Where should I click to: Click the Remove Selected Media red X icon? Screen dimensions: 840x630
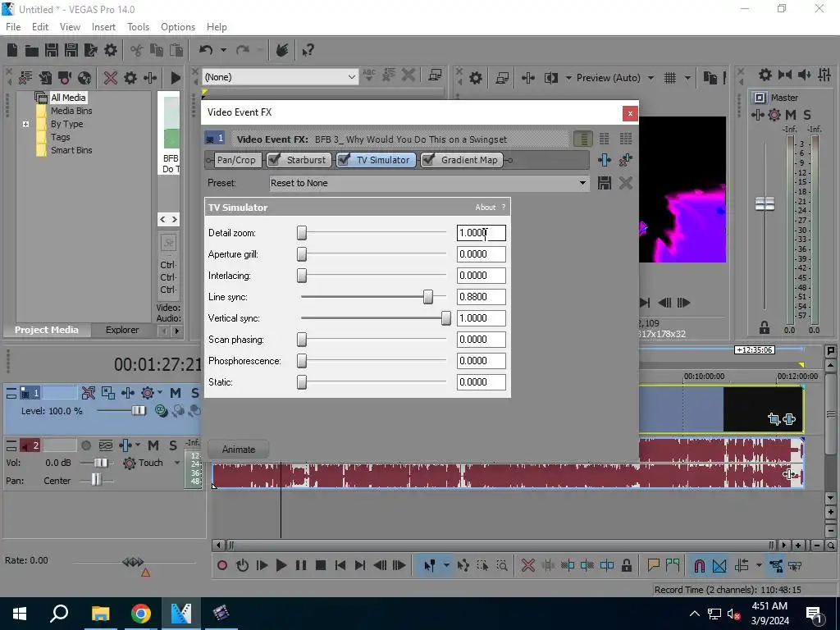pyautogui.click(x=111, y=78)
